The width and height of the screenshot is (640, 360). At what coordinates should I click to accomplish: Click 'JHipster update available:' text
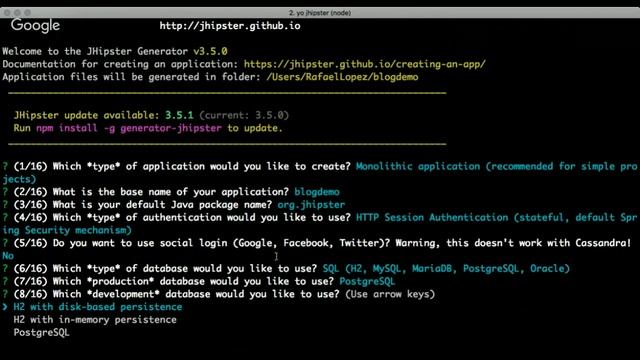(87, 115)
